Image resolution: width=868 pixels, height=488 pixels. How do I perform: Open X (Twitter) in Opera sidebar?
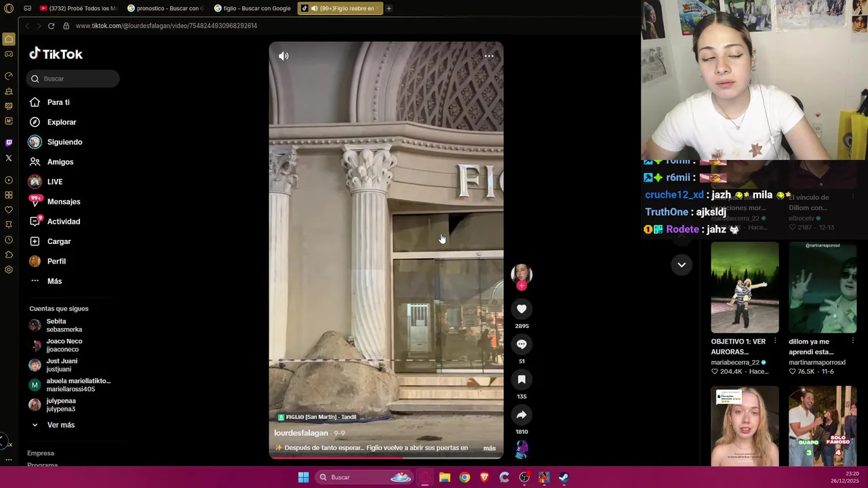(x=9, y=158)
